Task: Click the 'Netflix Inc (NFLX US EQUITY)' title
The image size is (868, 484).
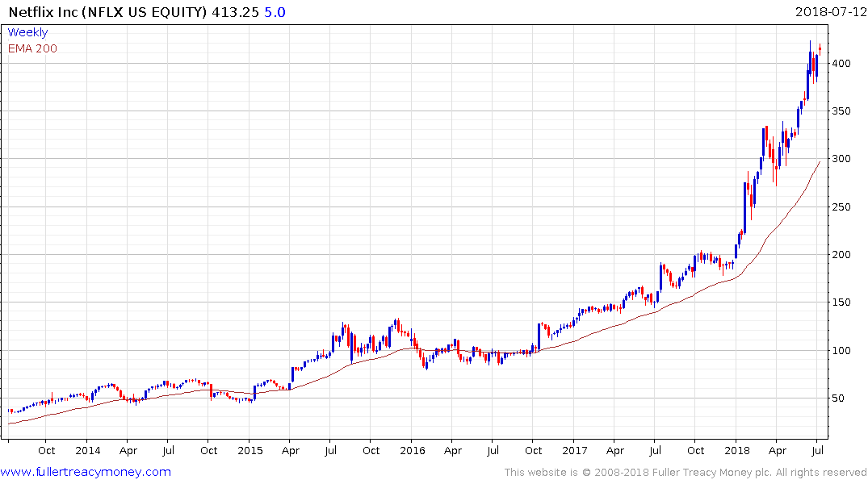Action: pyautogui.click(x=108, y=12)
